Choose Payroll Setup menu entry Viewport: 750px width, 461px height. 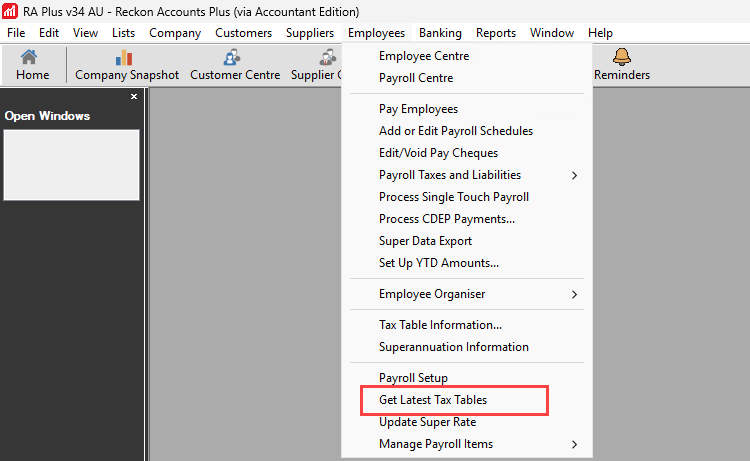click(467, 378)
